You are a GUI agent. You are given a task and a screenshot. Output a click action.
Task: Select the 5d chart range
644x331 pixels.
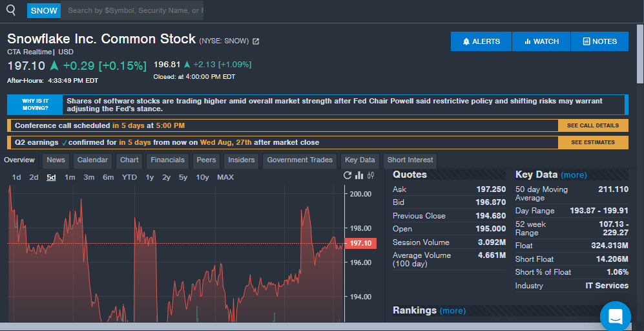coord(51,177)
